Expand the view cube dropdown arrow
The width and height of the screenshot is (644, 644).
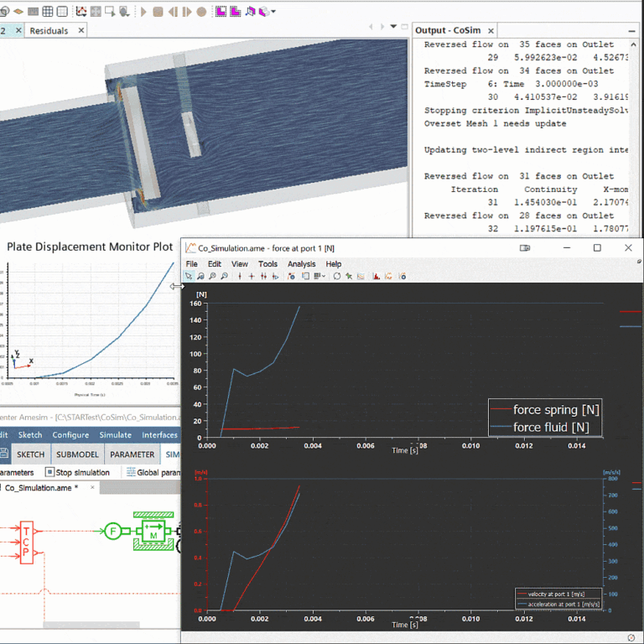[x=273, y=12]
